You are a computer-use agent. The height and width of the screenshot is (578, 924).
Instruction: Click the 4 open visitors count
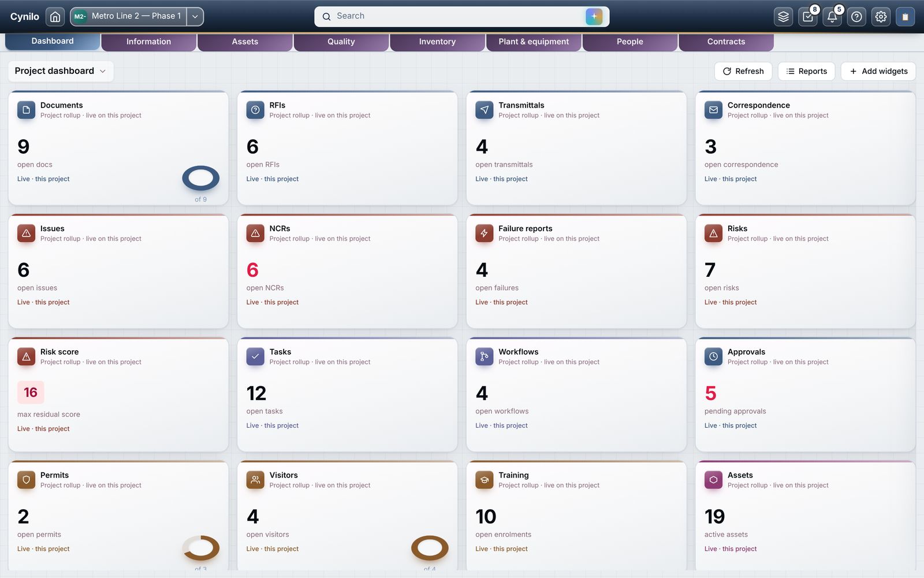click(253, 517)
